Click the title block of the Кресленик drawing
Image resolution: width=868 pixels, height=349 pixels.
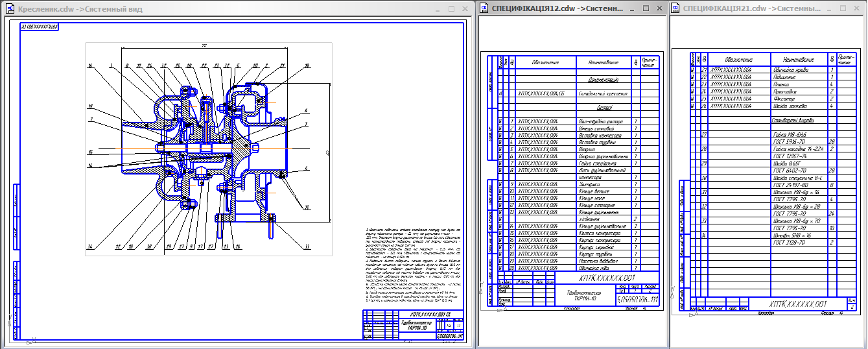[414, 324]
